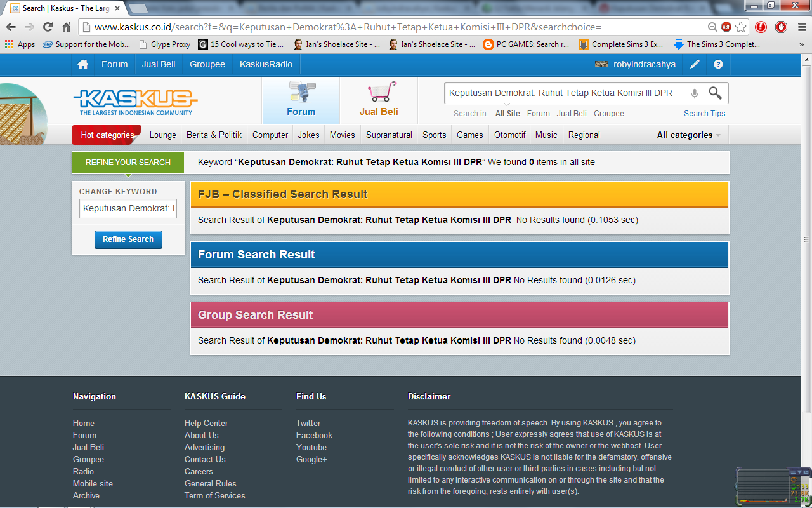Click the browser address bar
Viewport: 812px width, 508px height.
[x=400, y=27]
